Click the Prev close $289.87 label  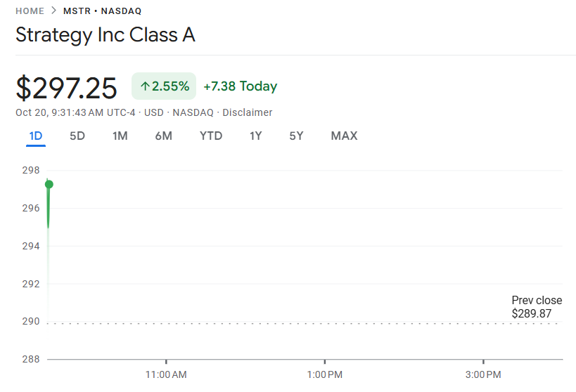coord(537,307)
